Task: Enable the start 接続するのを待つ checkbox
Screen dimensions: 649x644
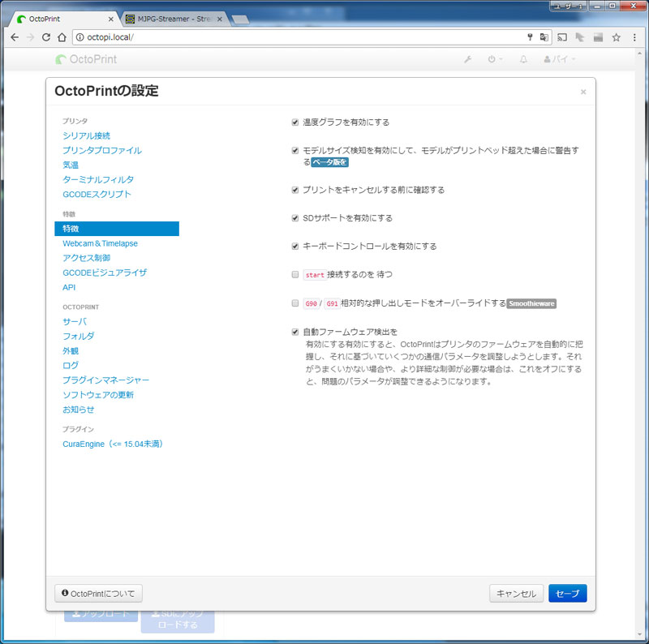Action: click(295, 275)
